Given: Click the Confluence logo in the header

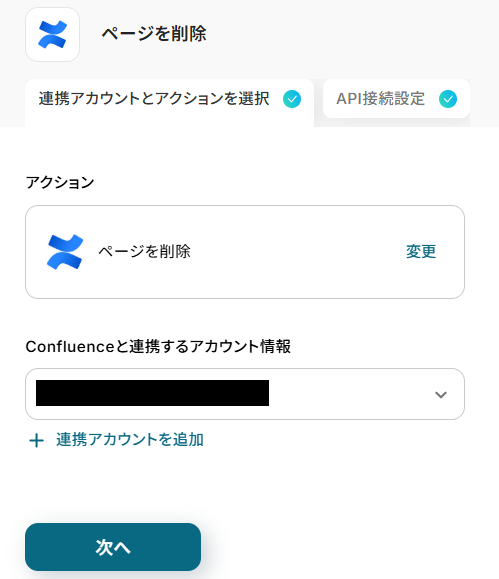Looking at the screenshot, I should (x=52, y=34).
